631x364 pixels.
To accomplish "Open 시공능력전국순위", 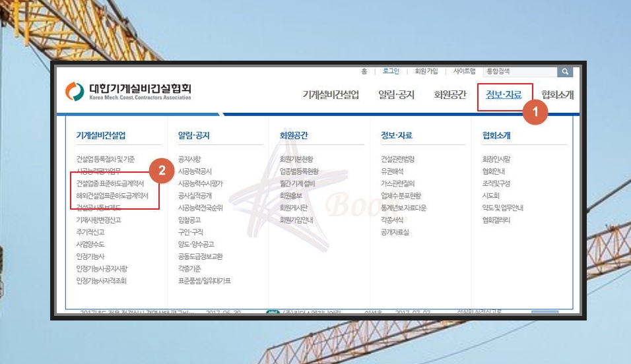I will (201, 208).
